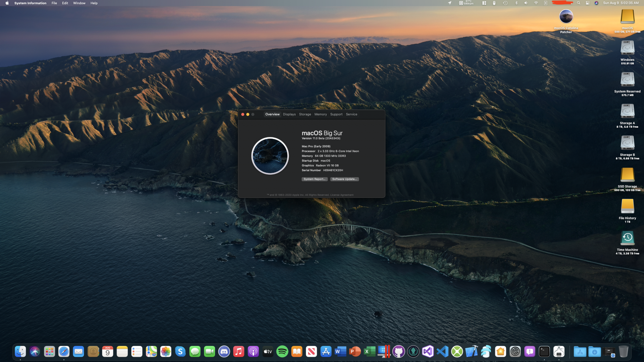Open the Notes app in dock
The width and height of the screenshot is (644, 362).
[x=122, y=351]
